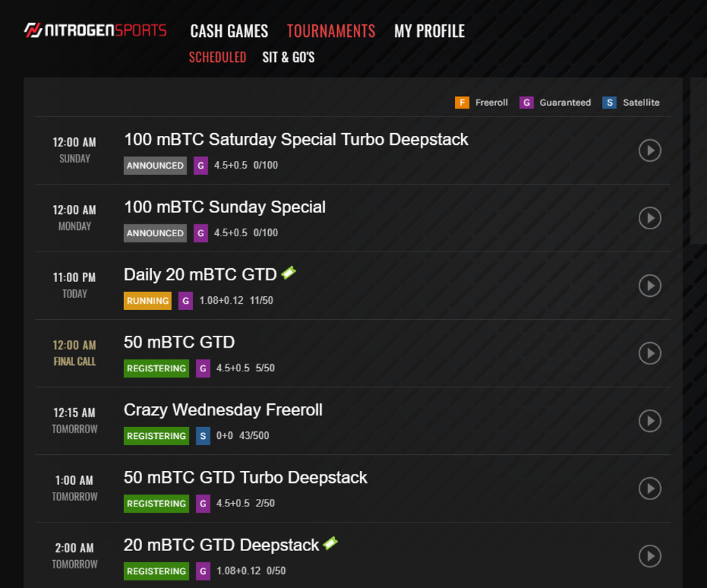
Task: Click the Nitrogen Sports logo
Action: click(95, 31)
